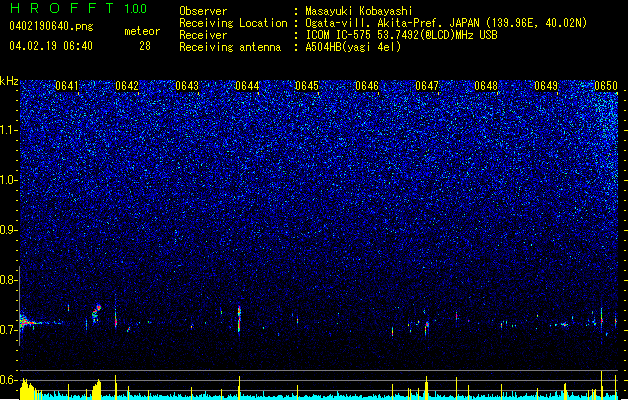This screenshot has height=400, width=629.
Task: Click the Receiving antenna label
Action: [230, 47]
